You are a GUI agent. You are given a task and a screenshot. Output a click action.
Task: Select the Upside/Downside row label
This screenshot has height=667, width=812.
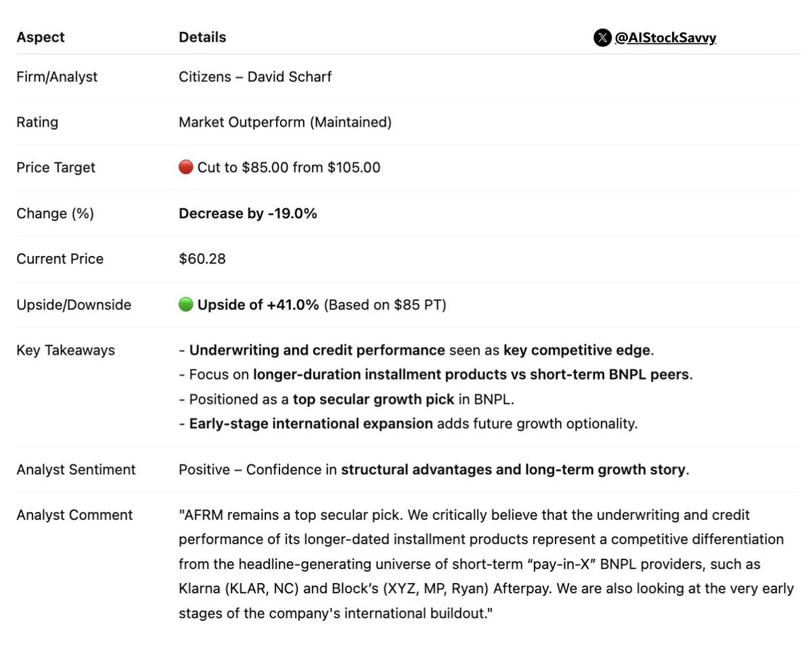coord(74,305)
